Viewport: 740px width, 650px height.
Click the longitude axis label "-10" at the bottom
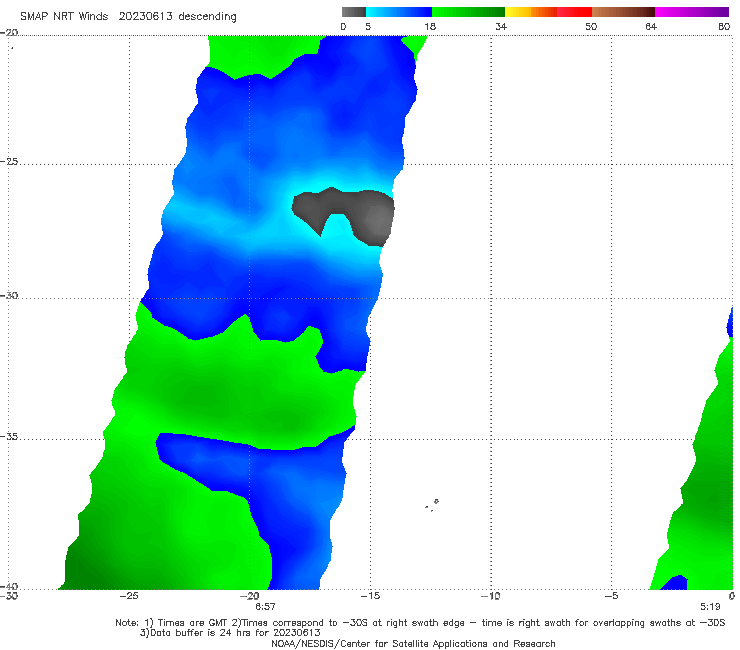tap(490, 596)
